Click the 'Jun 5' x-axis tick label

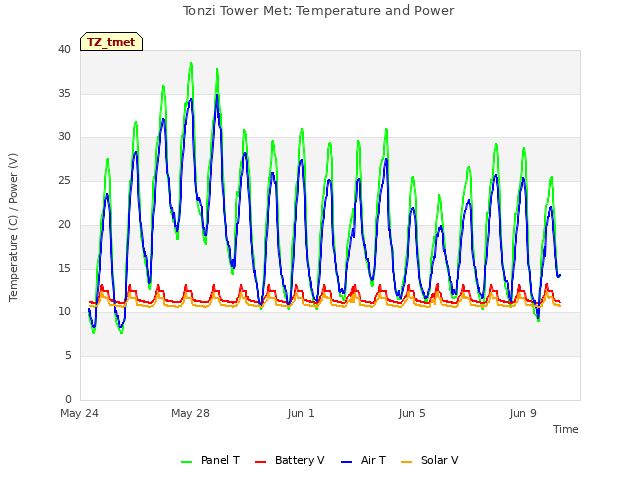(412, 413)
